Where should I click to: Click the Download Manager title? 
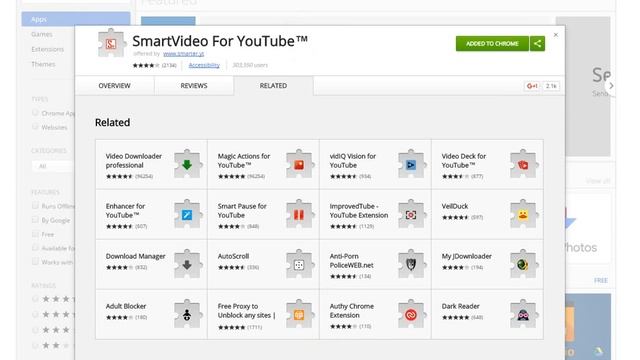136,256
